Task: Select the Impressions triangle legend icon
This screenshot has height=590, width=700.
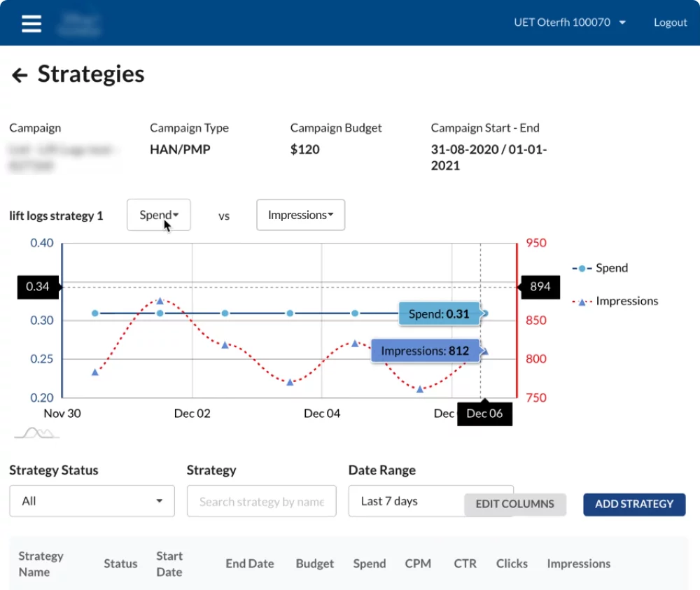Action: (x=582, y=301)
